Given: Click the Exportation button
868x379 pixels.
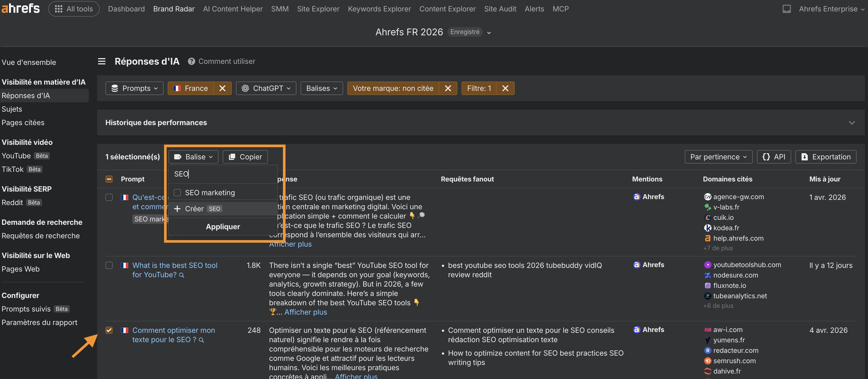Looking at the screenshot, I should pos(825,157).
